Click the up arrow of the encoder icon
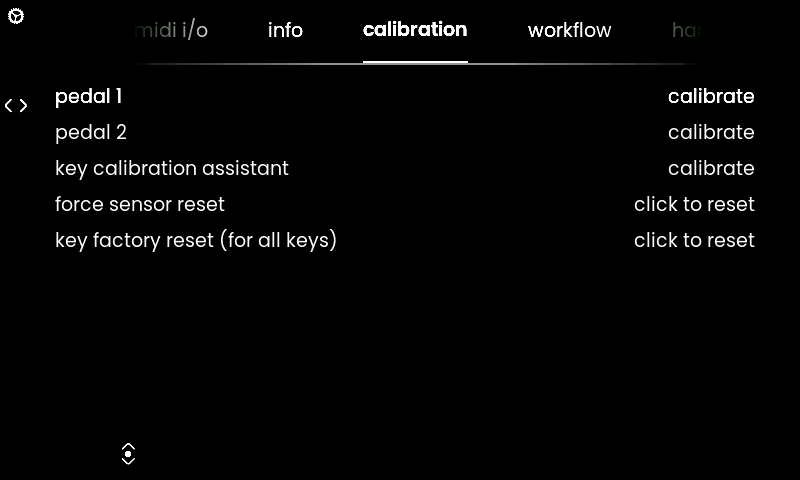Screen dimensions: 800x480 (x=128, y=445)
